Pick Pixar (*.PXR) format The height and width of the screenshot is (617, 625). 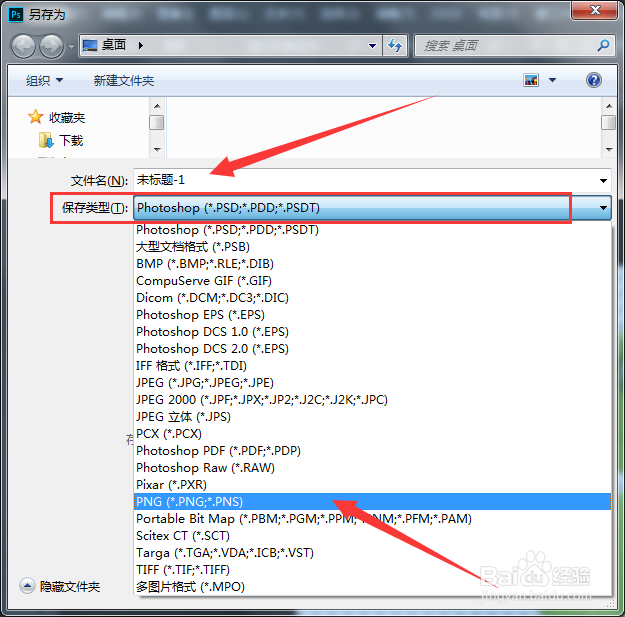[x=372, y=485]
